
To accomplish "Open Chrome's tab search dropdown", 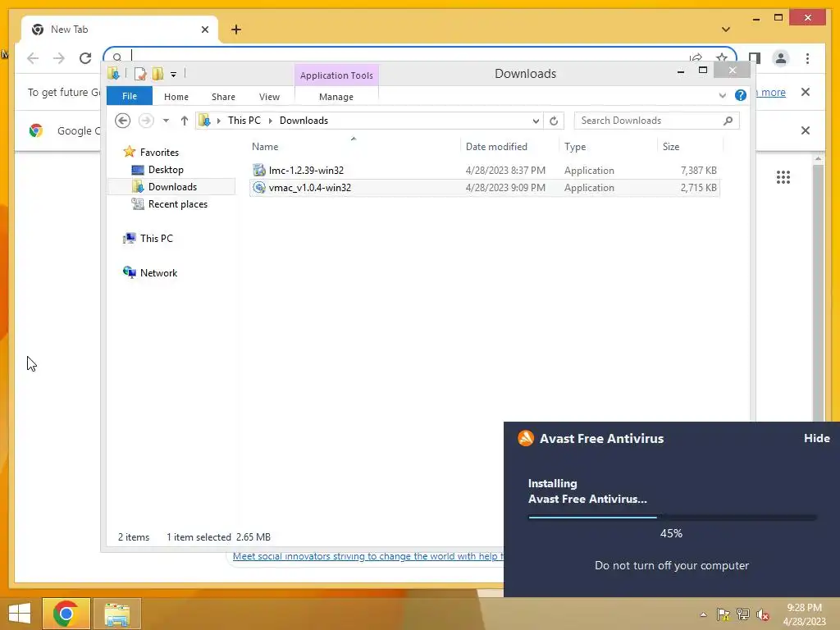I will [x=725, y=30].
